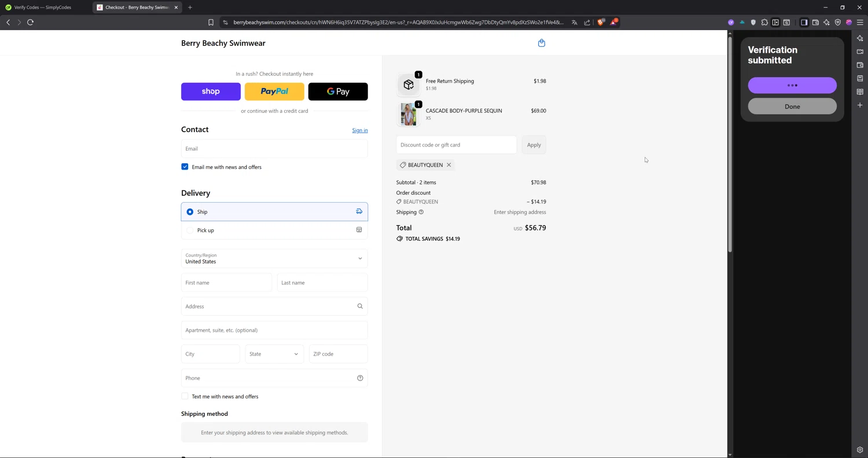
Task: Click the phone field help icon
Action: click(x=360, y=378)
